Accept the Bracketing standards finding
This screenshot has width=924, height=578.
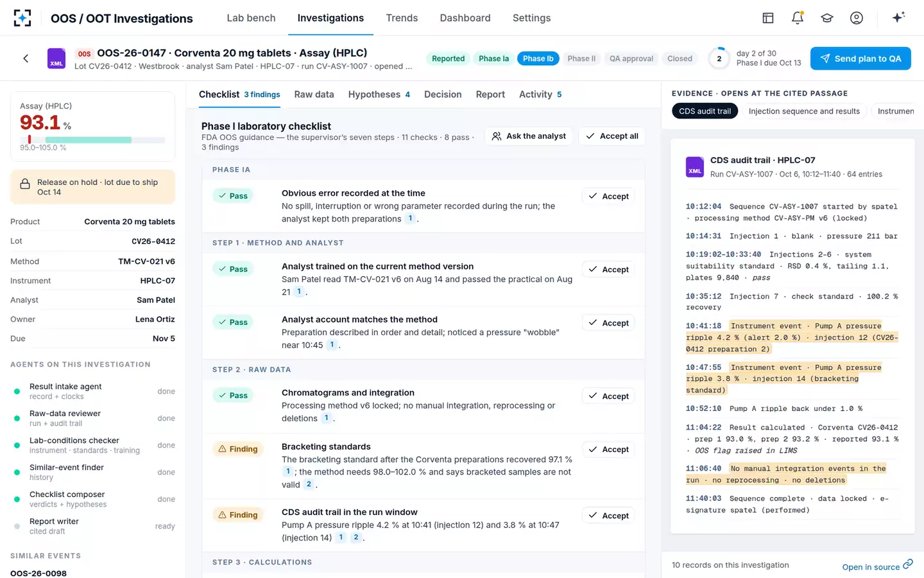point(608,450)
